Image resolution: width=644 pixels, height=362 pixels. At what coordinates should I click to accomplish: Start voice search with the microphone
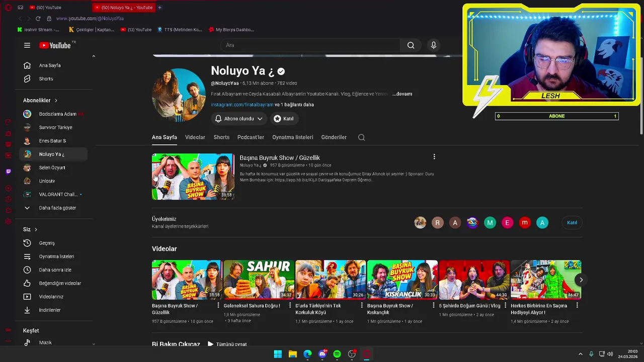434,45
